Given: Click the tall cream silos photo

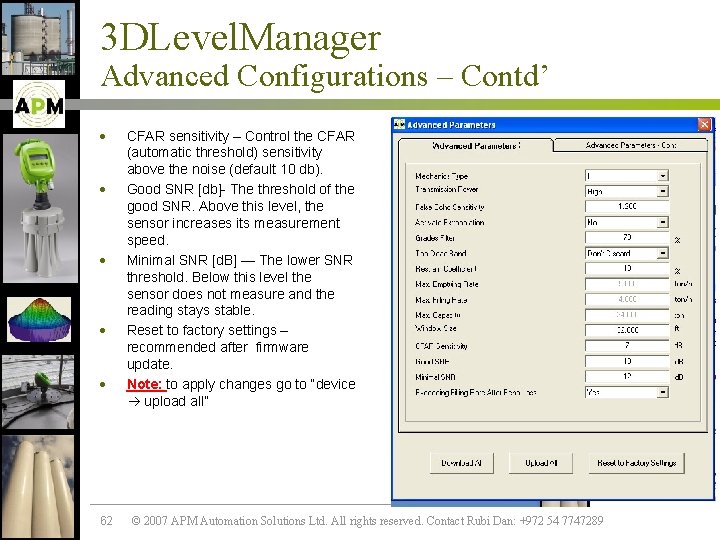Looking at the screenshot, I should [38, 487].
